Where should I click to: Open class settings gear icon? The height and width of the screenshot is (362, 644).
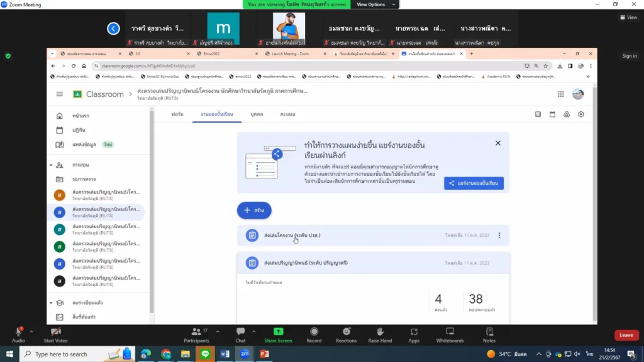(x=580, y=114)
